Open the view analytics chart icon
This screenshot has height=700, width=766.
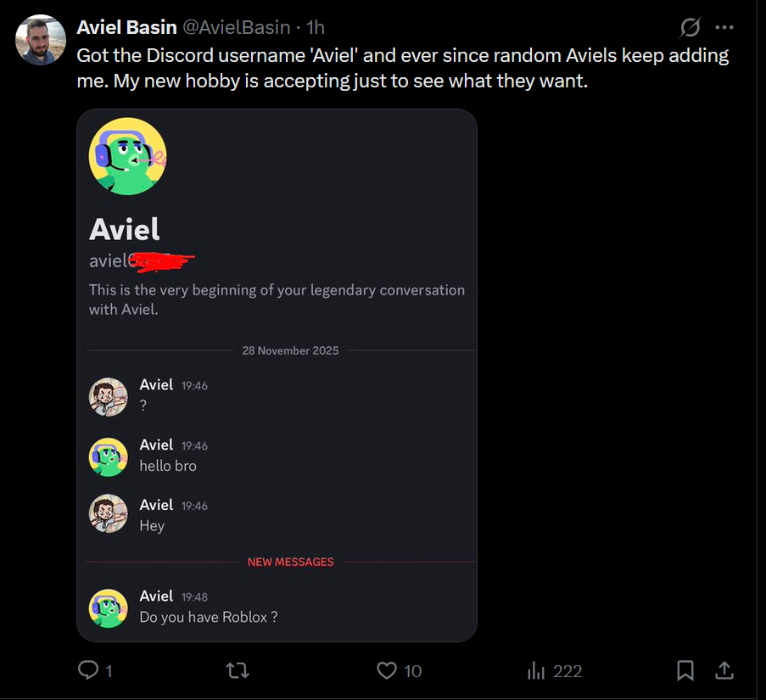536,671
